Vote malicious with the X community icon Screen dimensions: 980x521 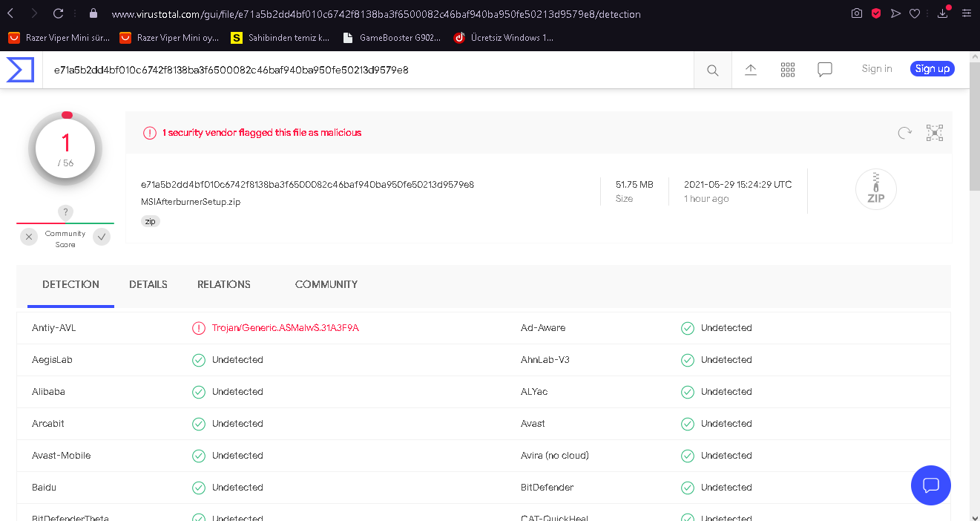[29, 237]
